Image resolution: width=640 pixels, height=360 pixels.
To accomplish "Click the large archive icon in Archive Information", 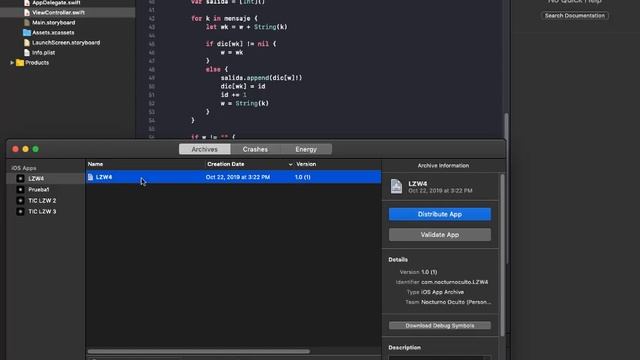I will (x=396, y=187).
